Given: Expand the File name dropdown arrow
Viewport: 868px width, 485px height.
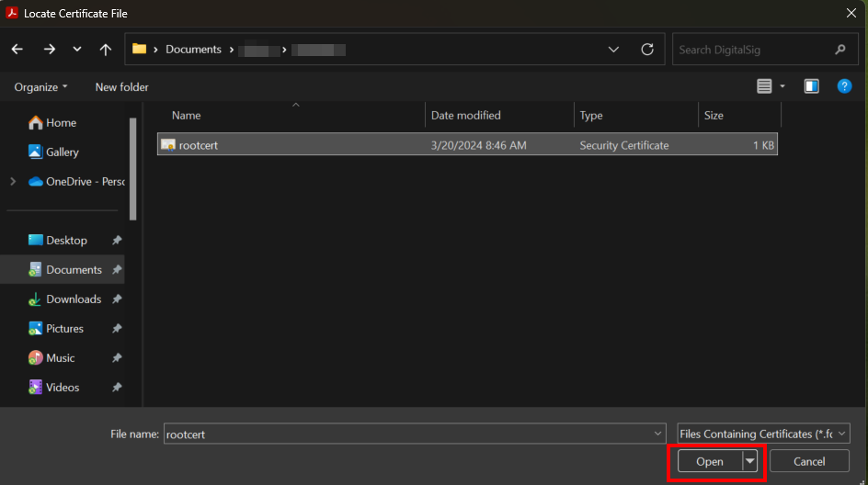Looking at the screenshot, I should (x=657, y=434).
